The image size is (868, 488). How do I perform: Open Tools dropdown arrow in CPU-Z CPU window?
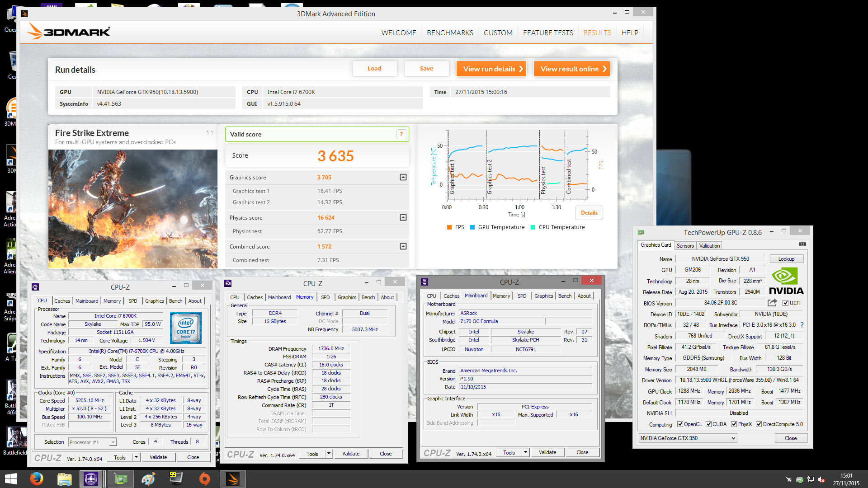[136, 457]
